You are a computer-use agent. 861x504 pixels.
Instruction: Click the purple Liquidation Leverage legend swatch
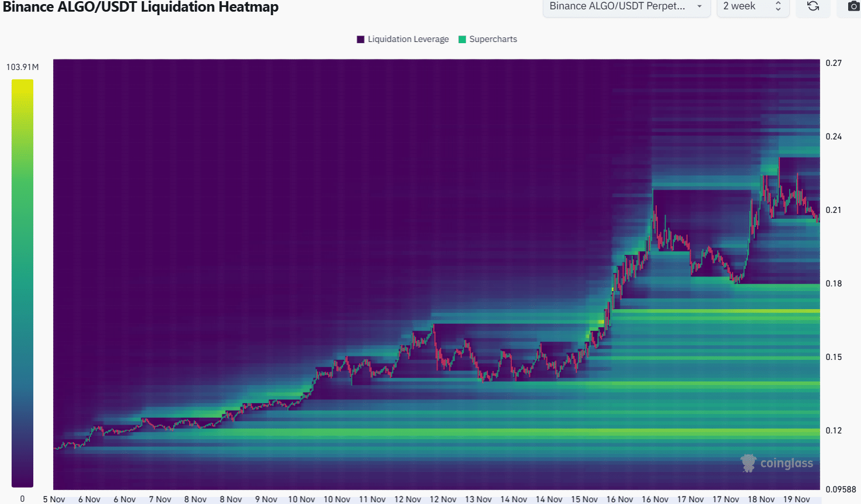click(361, 39)
